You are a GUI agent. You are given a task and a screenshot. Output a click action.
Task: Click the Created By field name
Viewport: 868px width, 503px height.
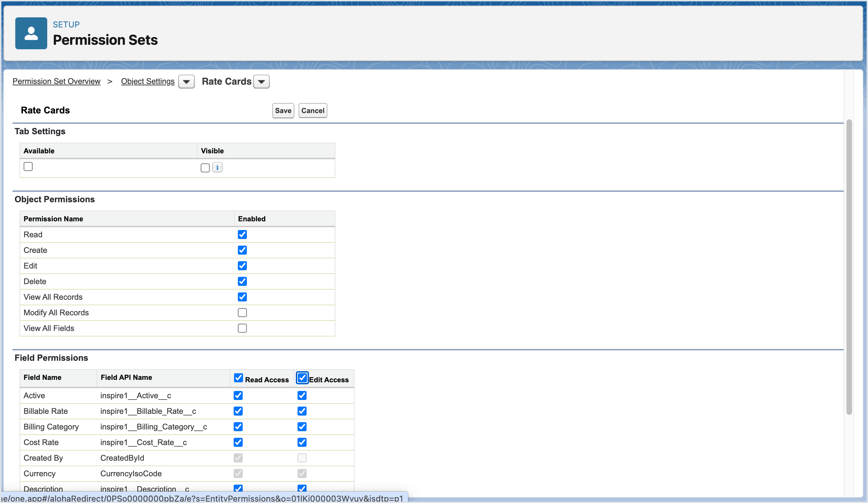[43, 458]
